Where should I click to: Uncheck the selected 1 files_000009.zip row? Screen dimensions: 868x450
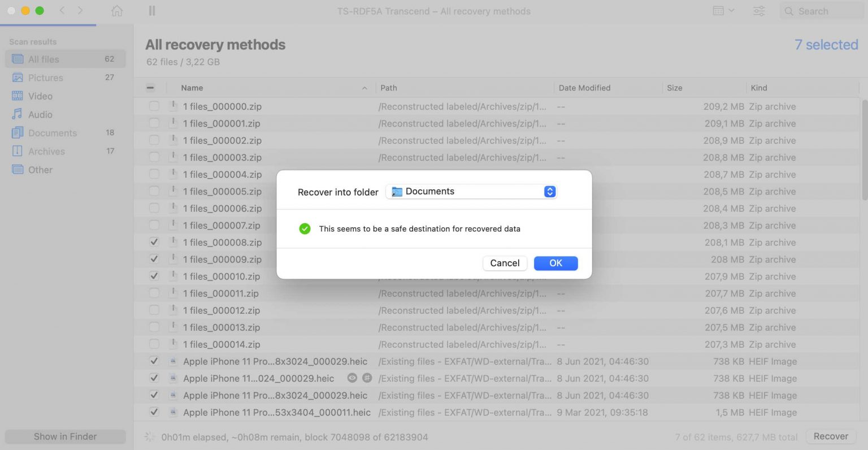153,259
